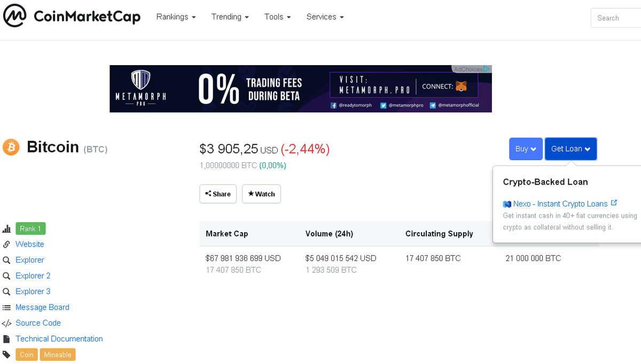Click the Nexo logo icon in the loan popup

507,204
